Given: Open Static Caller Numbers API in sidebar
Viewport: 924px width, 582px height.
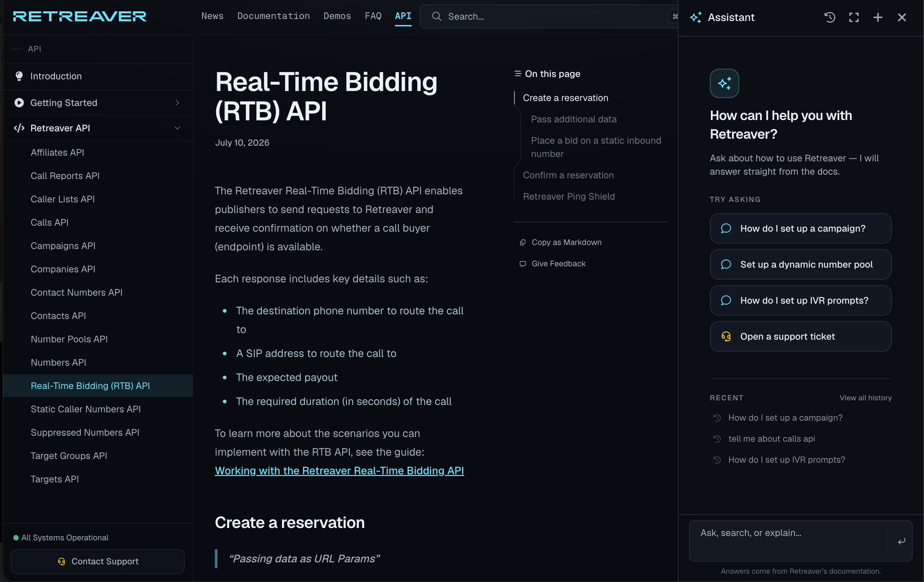Looking at the screenshot, I should point(86,409).
